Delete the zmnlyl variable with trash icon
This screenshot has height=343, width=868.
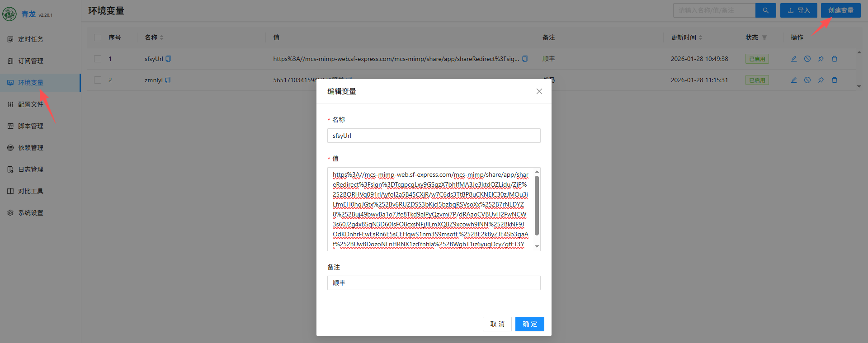(835, 80)
